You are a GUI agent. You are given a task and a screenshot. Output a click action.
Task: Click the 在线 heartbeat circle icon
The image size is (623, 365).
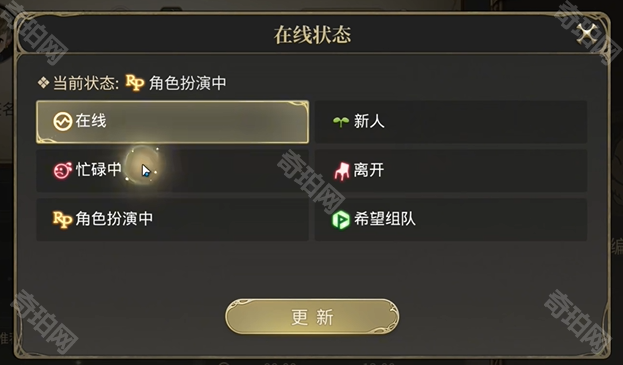click(x=62, y=122)
